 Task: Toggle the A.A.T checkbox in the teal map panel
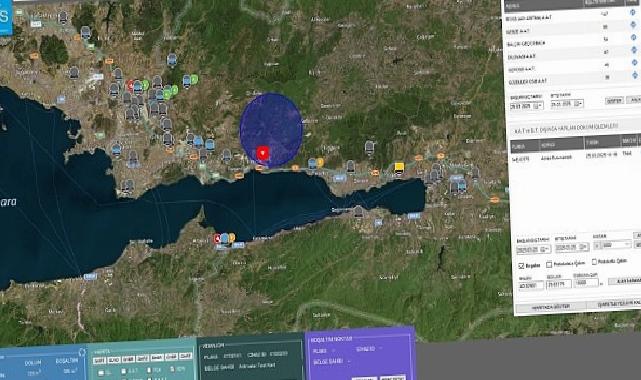pos(123,371)
